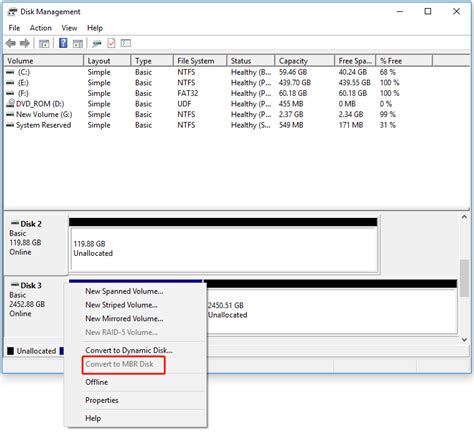The image size is (474, 432).
Task: Select New Spanned Volume in context menu
Action: tap(124, 291)
